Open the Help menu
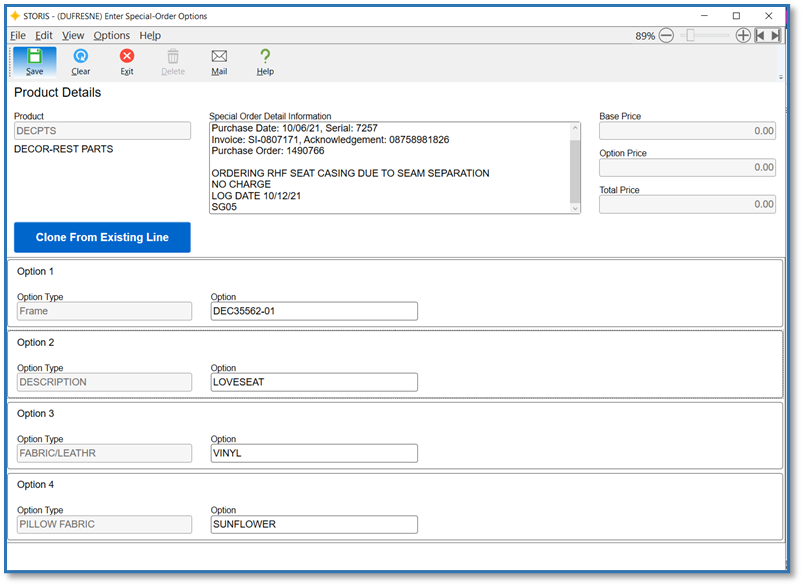This screenshot has width=803, height=586. (x=150, y=35)
